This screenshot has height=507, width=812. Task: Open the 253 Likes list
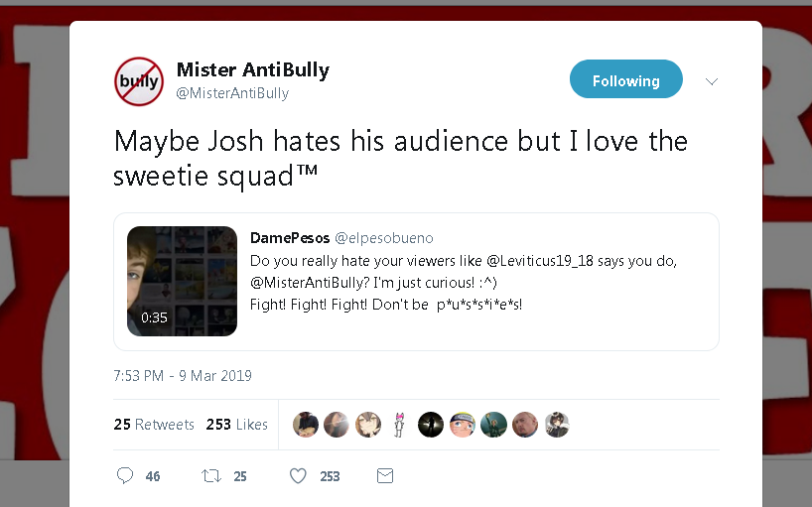coord(236,425)
